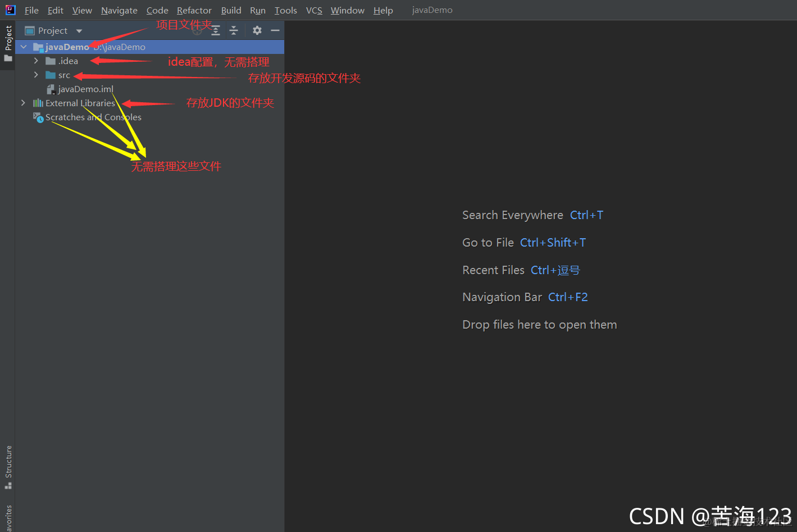Open the VCS menu
The width and height of the screenshot is (797, 532).
pyautogui.click(x=314, y=10)
